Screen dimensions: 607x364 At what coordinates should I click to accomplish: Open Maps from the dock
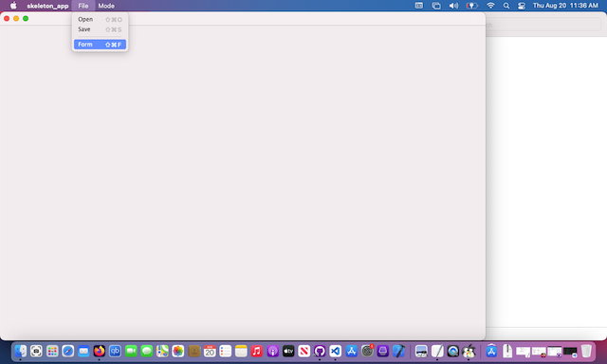[x=162, y=352]
